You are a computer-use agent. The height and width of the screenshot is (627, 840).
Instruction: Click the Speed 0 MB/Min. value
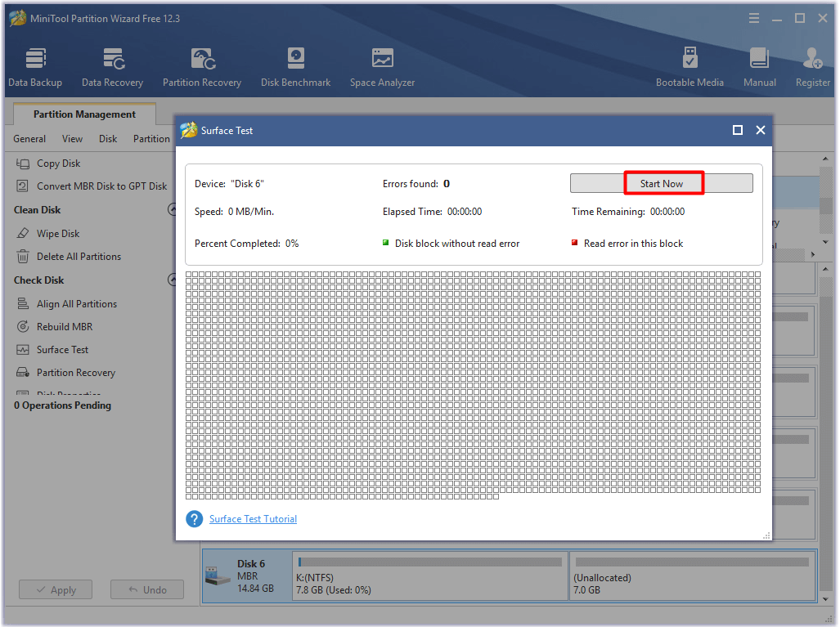point(251,212)
